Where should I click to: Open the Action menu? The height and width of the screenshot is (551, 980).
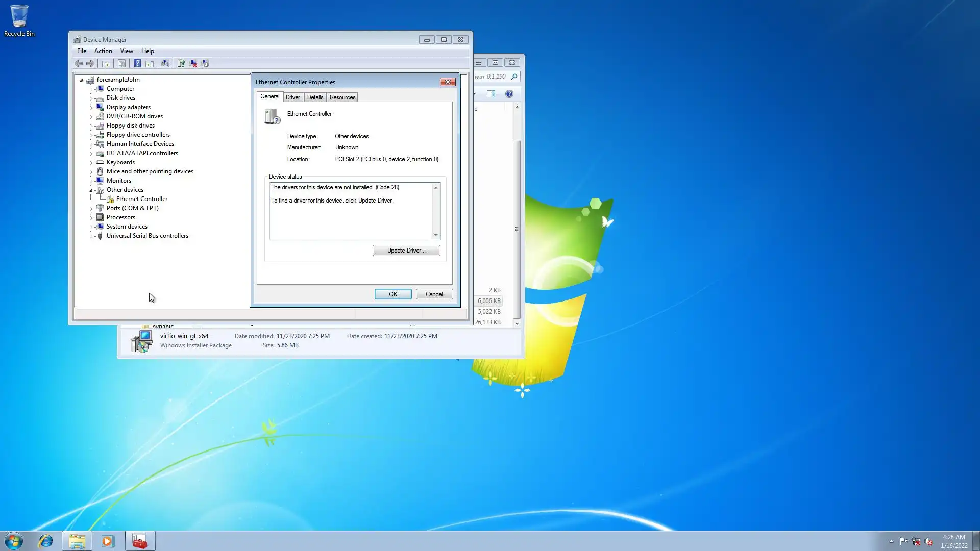(103, 51)
